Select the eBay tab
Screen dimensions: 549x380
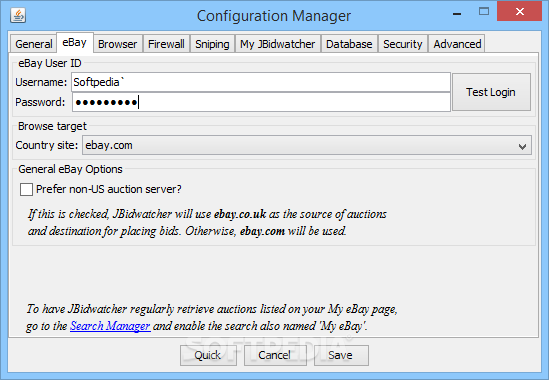[x=75, y=43]
